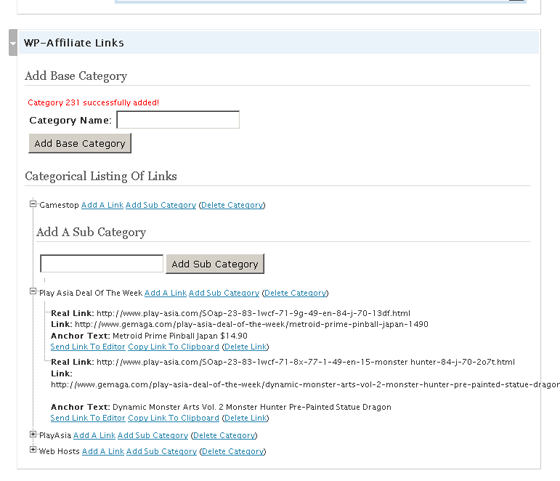Collapse the WP-Affiliate Links panel handle
This screenshot has width=560, height=481.
[13, 43]
